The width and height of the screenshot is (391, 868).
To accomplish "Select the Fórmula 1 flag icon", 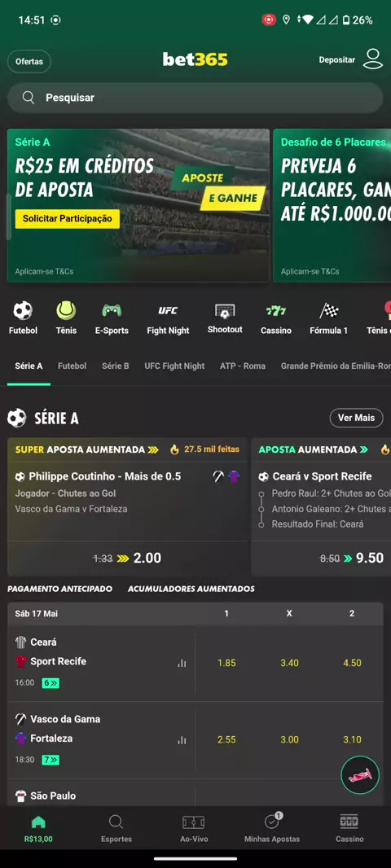I will 328,310.
